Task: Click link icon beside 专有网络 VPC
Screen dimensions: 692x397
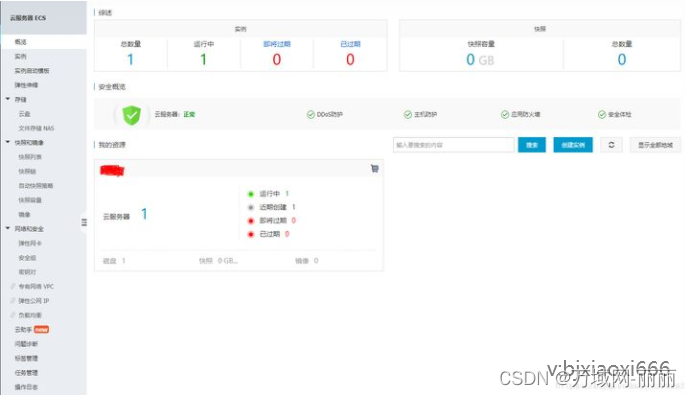Action: (13, 286)
